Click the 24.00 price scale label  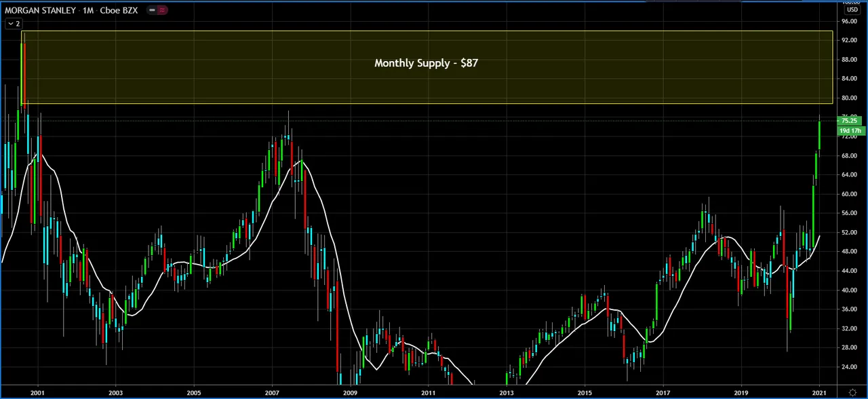tap(849, 366)
